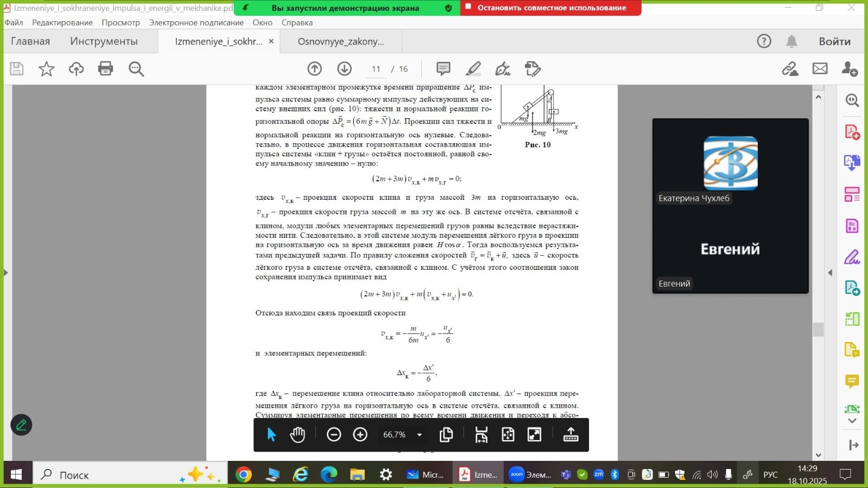Activate the hand pan tool
Viewport: 868px width, 488px height.
(297, 435)
